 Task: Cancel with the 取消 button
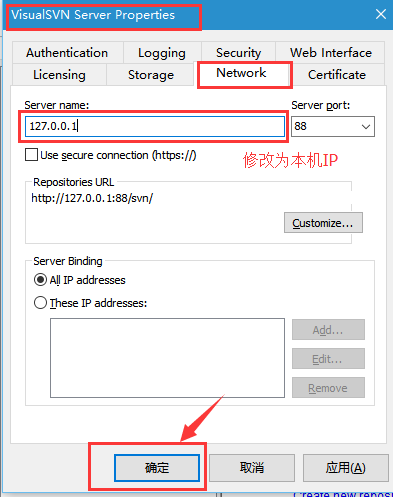(x=252, y=468)
